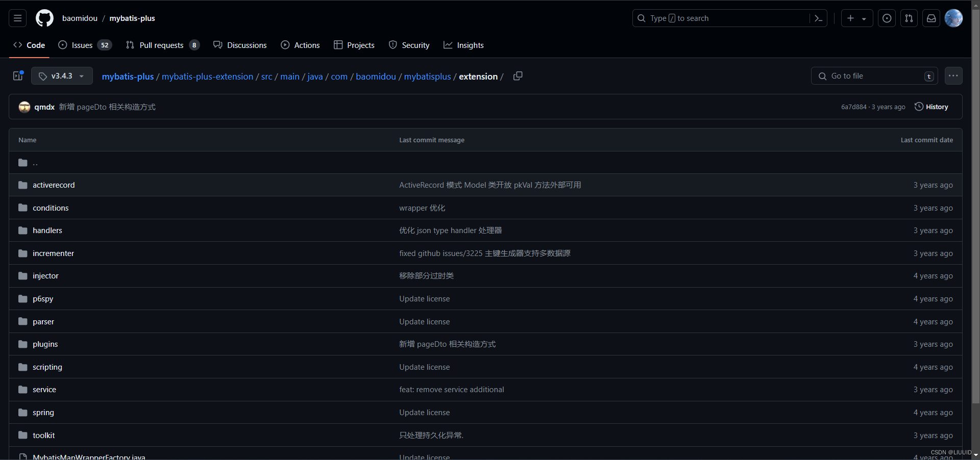Navigate to the baomidou breadcrumb link
This screenshot has height=460, width=980.
pyautogui.click(x=376, y=76)
